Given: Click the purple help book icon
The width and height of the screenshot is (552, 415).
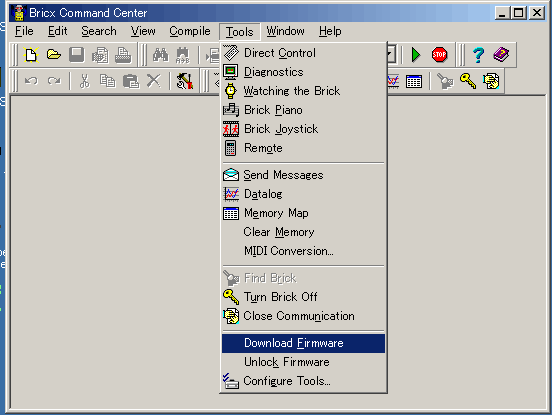Looking at the screenshot, I should click(501, 55).
